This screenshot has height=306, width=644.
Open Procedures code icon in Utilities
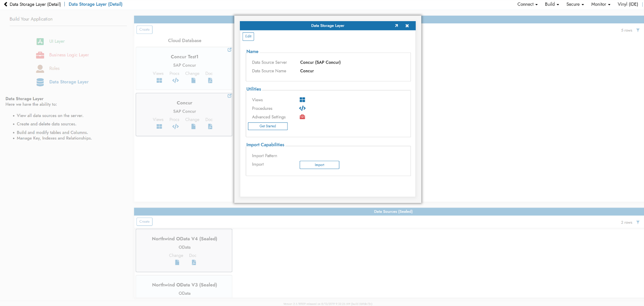pos(302,108)
